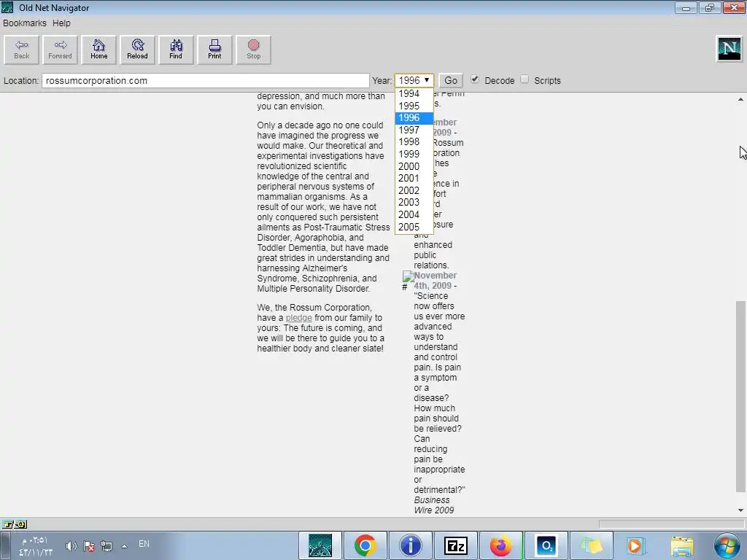Screen dimensions: 747x560
Task: Click the November 4th, 2009 news heading
Action: 435,281
